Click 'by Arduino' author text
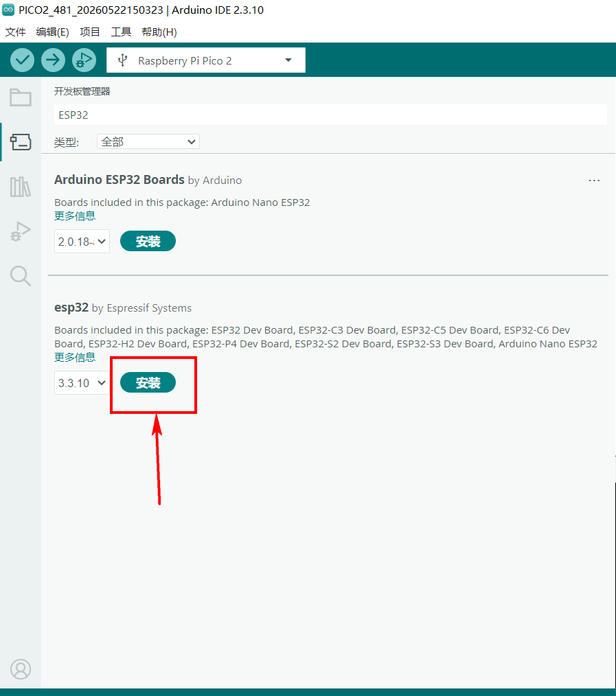 click(x=215, y=181)
